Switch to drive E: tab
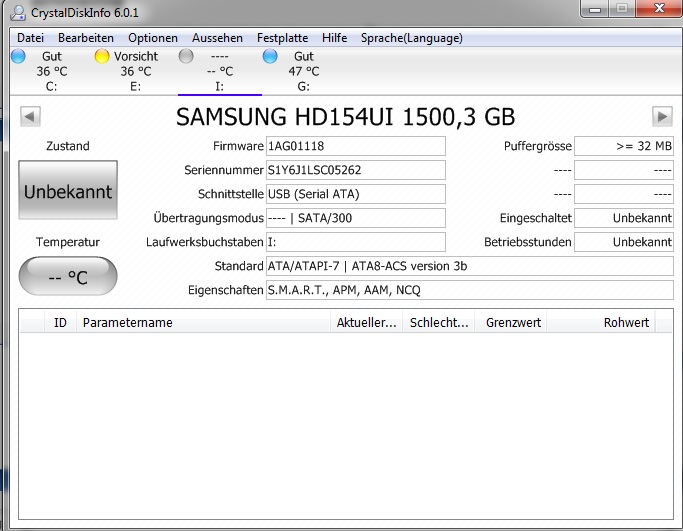 [x=136, y=71]
